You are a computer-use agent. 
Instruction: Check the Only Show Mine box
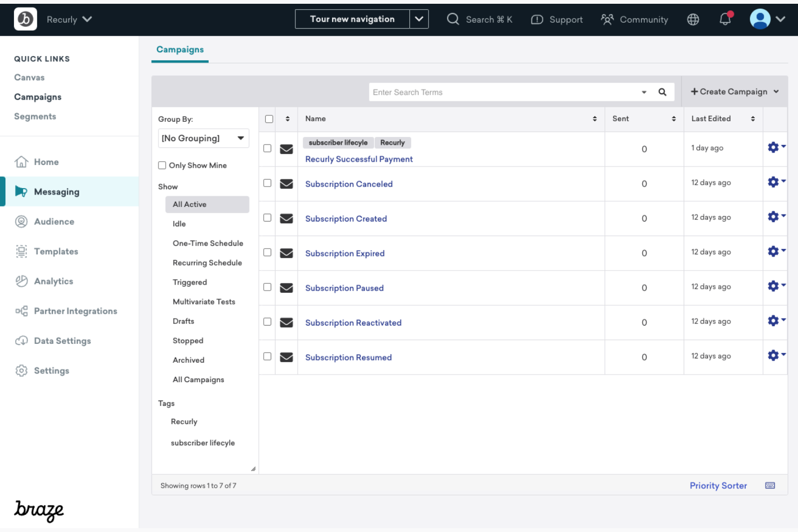tap(162, 165)
